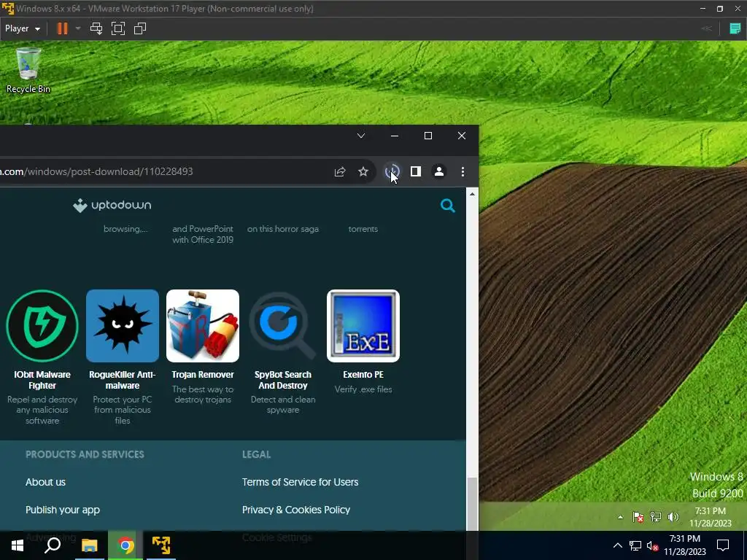Open the SpyBot Search And Destroy icon

coord(282,326)
